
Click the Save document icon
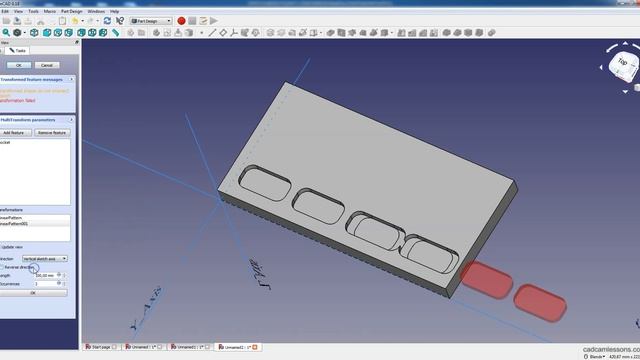tap(17, 21)
